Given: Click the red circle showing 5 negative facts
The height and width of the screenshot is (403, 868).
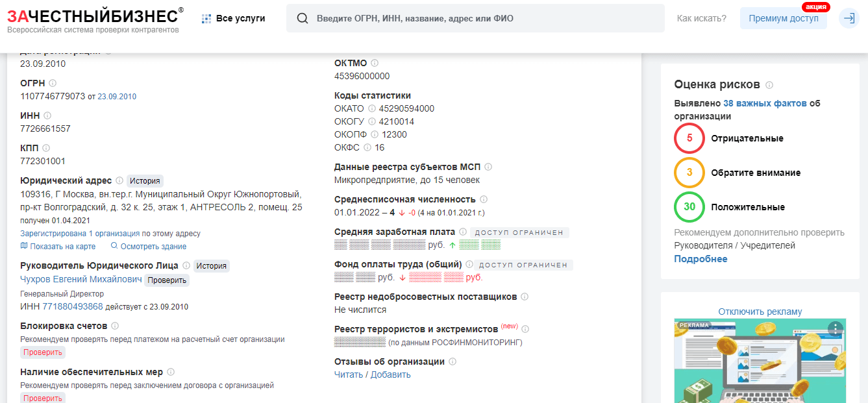Looking at the screenshot, I should tap(689, 138).
